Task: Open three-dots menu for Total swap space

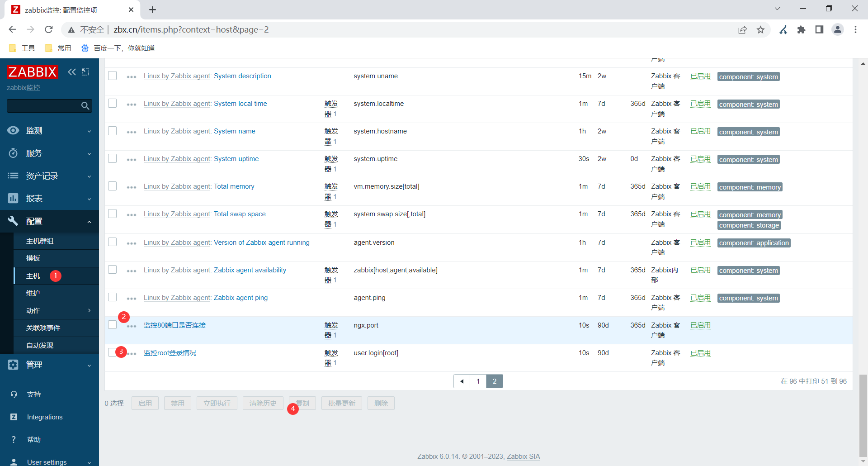Action: [x=132, y=215]
